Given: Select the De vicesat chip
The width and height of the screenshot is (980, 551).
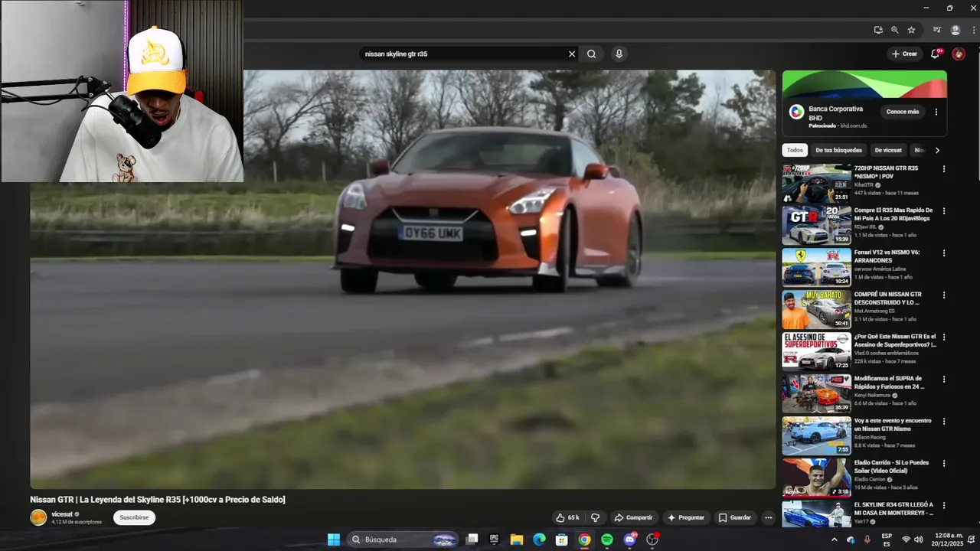Looking at the screenshot, I should 888,150.
